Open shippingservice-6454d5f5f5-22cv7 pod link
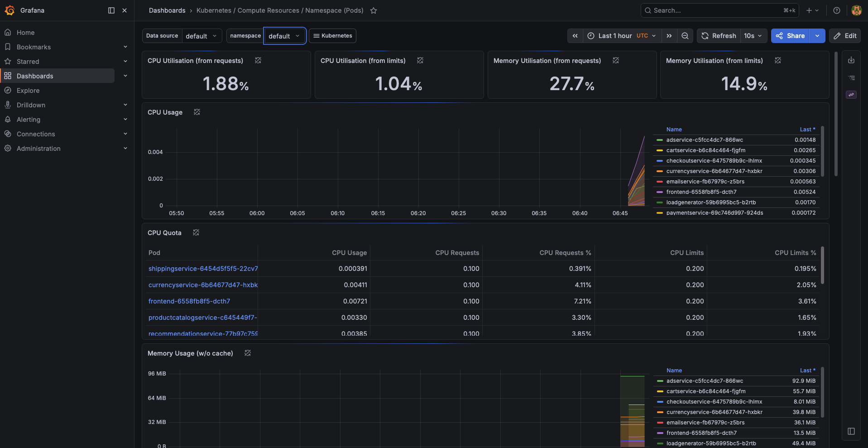The height and width of the screenshot is (448, 868). point(203,269)
